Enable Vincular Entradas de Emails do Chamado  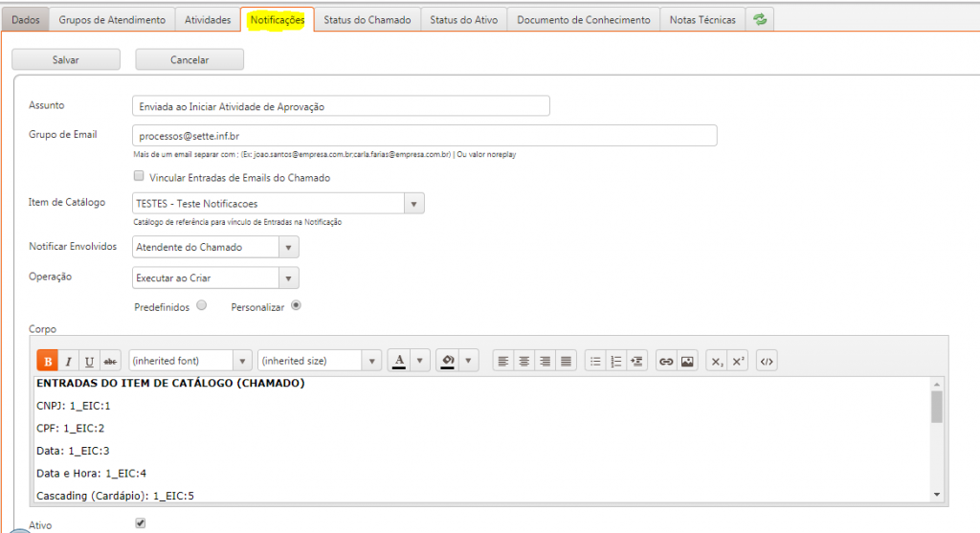click(x=140, y=177)
